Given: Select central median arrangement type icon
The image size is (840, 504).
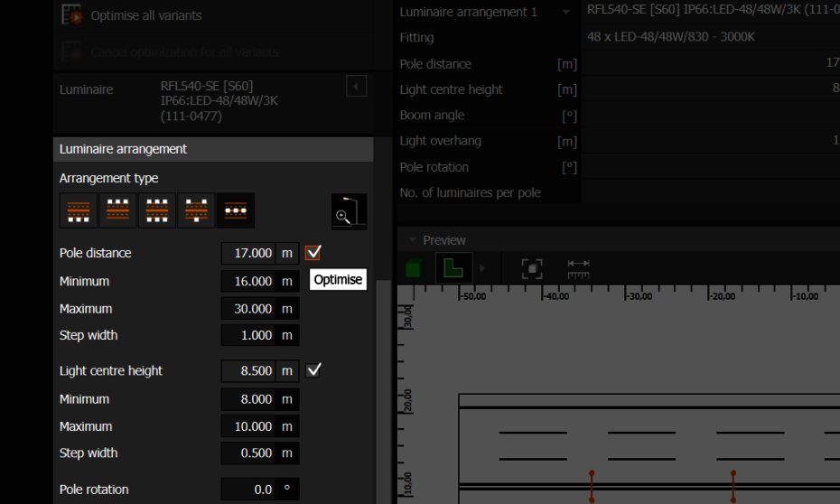Looking at the screenshot, I should click(235, 210).
